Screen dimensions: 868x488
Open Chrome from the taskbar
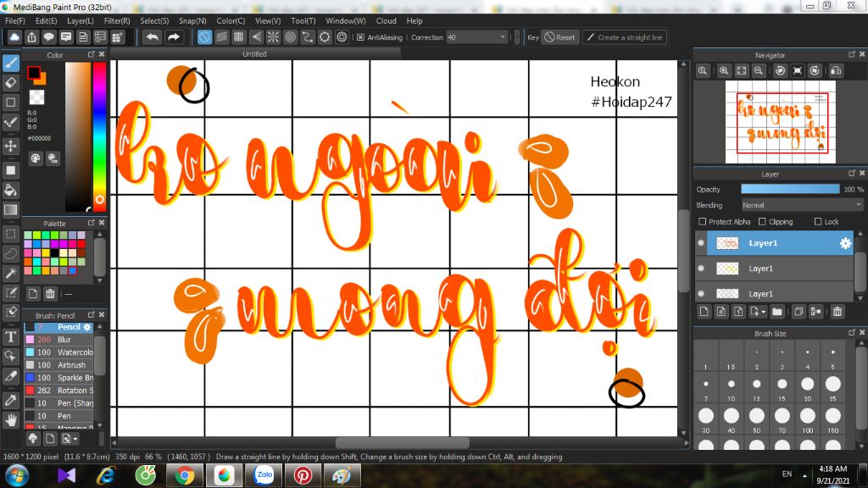tap(185, 475)
